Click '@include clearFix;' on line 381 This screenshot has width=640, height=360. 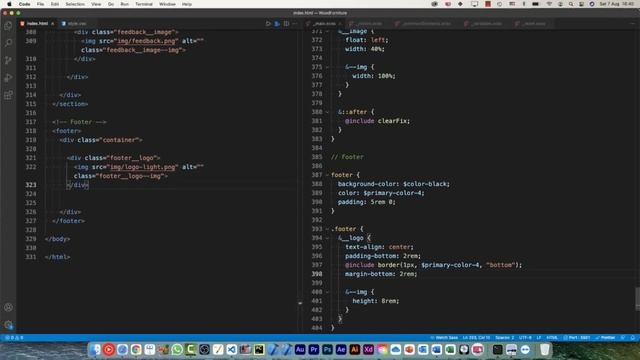[377, 121]
